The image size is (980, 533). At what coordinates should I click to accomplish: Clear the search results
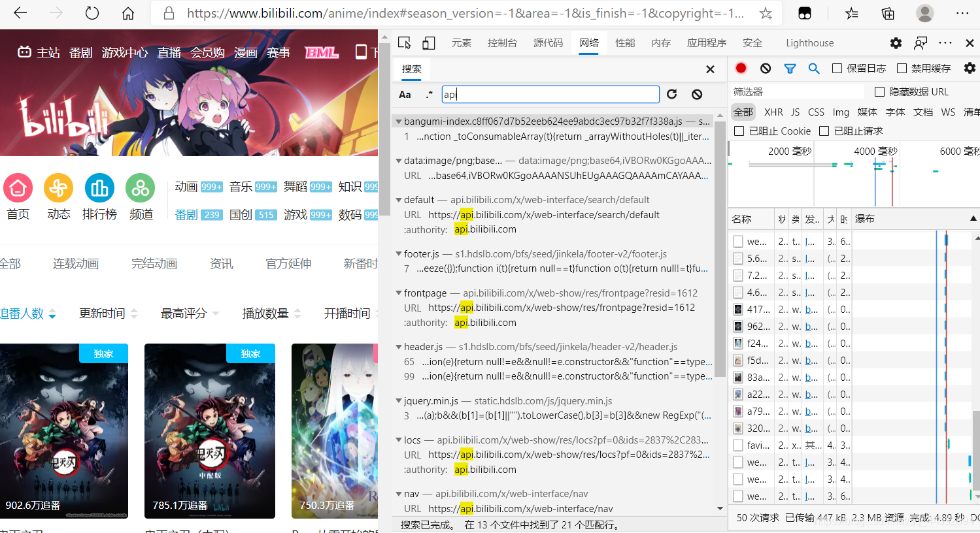697,94
